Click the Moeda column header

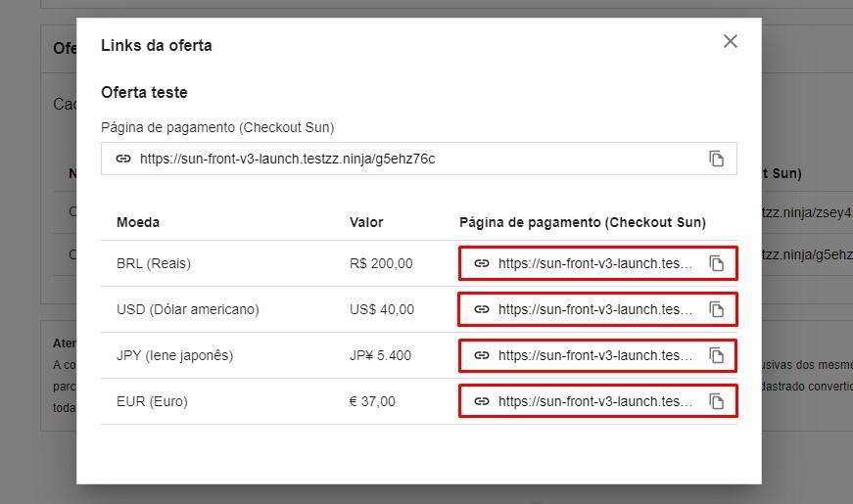coord(138,222)
